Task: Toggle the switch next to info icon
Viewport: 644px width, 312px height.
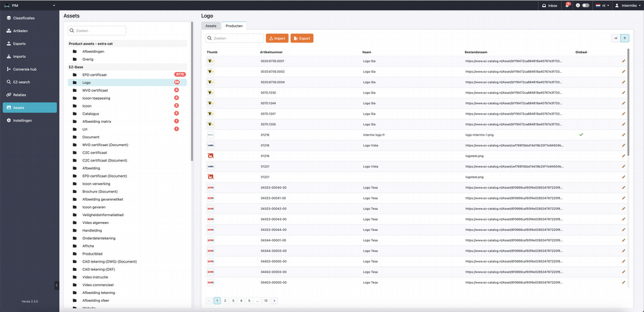Action: pyautogui.click(x=585, y=5)
